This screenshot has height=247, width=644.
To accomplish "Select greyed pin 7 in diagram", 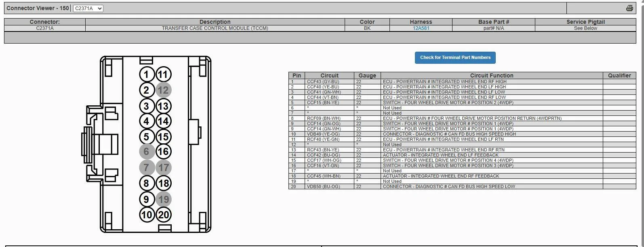I will click(147, 167).
